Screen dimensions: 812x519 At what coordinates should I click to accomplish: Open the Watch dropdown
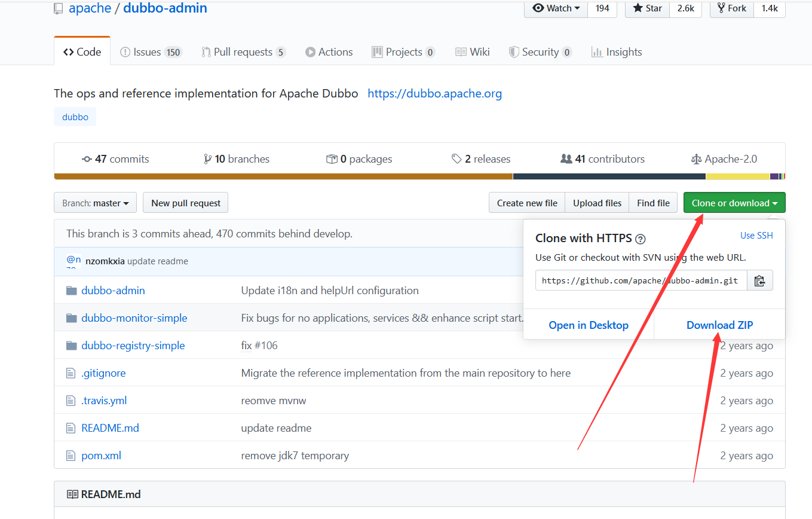[x=556, y=8]
